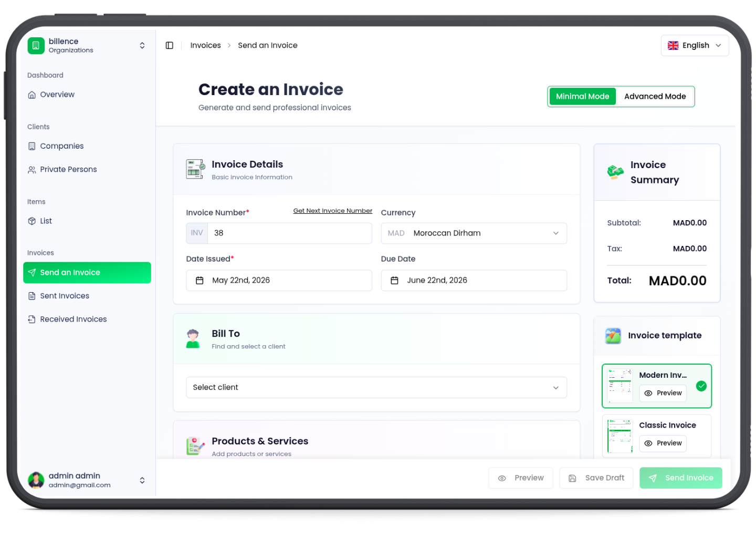Click the Modern Invoice selected checkmark
Image resolution: width=756 pixels, height=538 pixels.
[701, 386]
